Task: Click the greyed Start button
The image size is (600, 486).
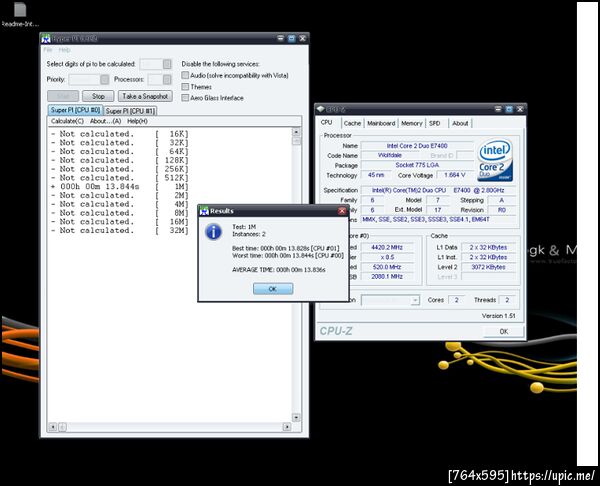Action: 63,96
